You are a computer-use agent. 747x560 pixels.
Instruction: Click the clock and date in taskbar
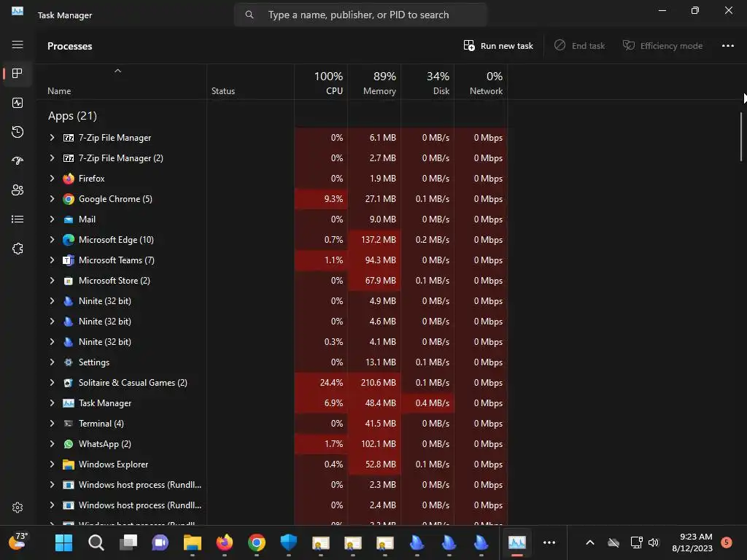[x=692, y=542]
